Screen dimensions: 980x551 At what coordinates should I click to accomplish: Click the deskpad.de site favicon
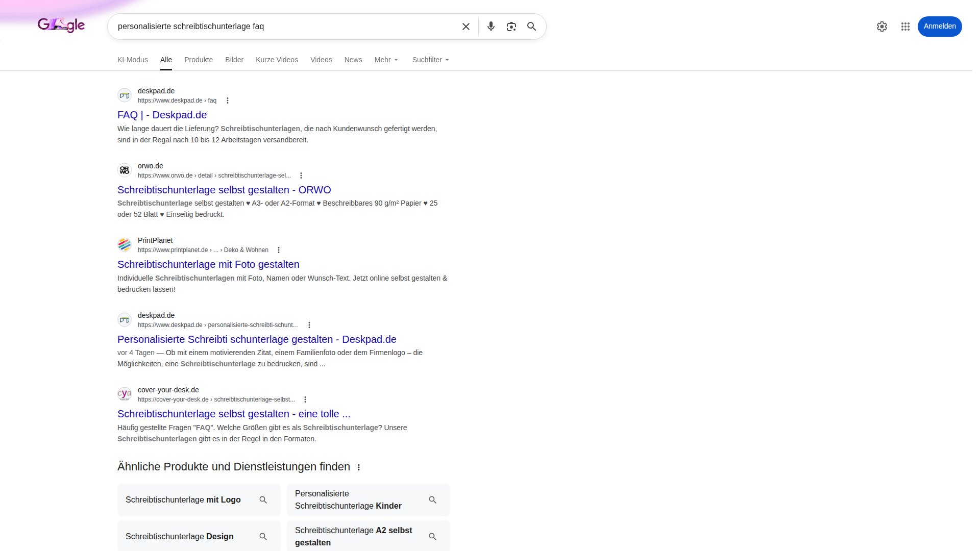coord(124,95)
